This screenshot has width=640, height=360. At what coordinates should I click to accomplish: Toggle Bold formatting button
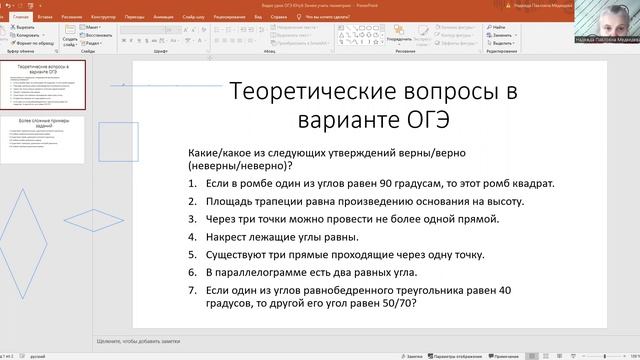[x=124, y=40]
